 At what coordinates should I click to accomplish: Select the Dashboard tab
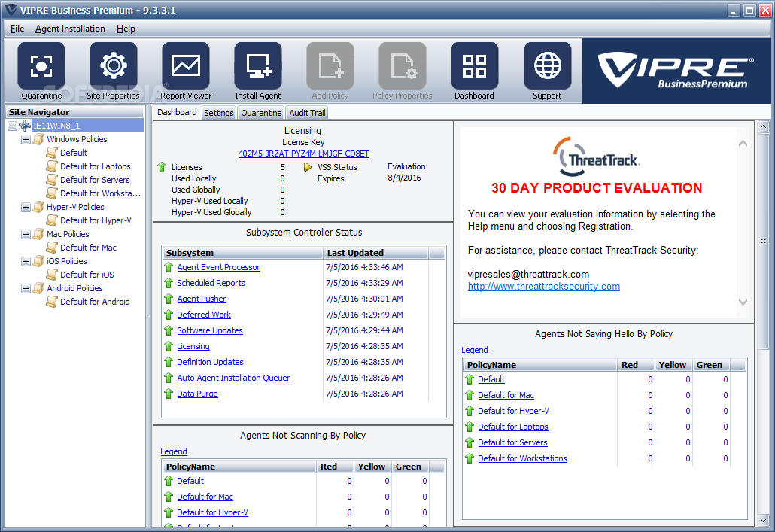click(177, 112)
